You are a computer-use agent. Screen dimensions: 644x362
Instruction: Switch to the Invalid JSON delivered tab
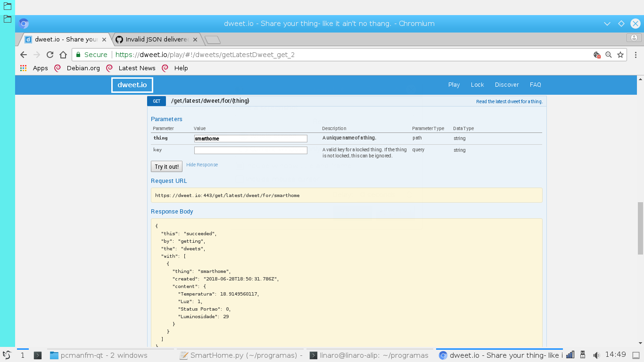pyautogui.click(x=156, y=40)
